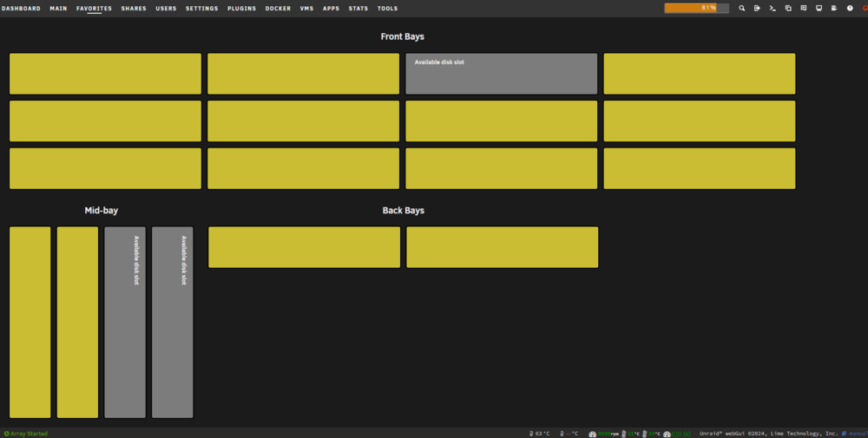Open the Apps page

(331, 9)
